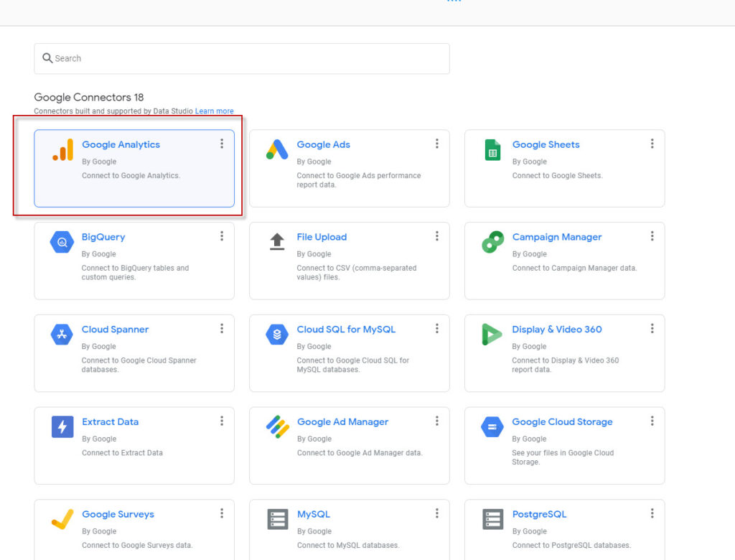Viewport: 735px width, 560px height.
Task: Click the Google Surveys checkmark icon
Action: (62, 519)
